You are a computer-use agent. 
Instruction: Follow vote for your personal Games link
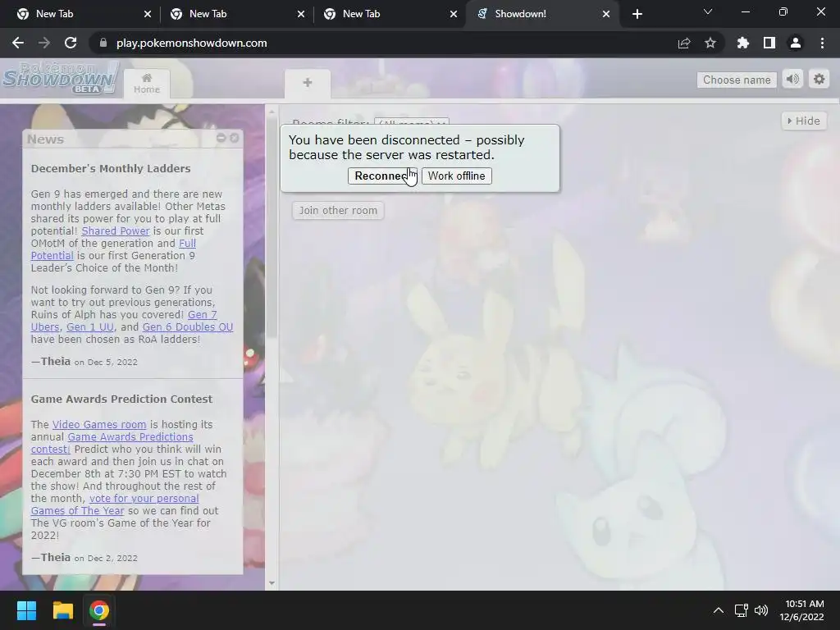click(x=144, y=498)
